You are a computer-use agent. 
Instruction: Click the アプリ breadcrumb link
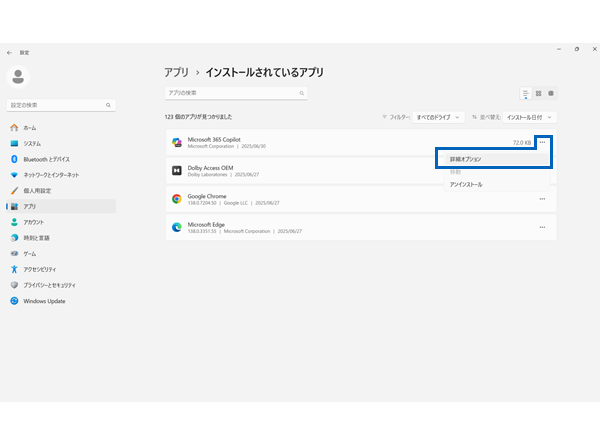[x=176, y=72]
